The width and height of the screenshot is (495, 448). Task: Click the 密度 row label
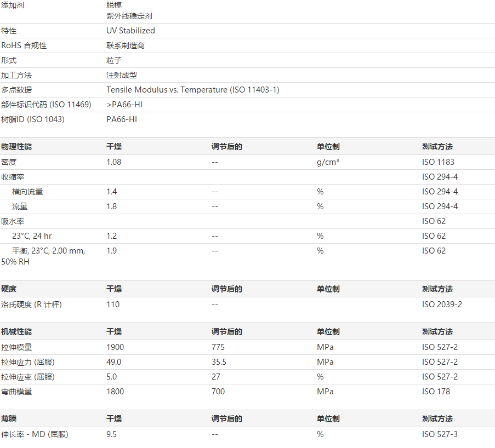click(x=9, y=162)
